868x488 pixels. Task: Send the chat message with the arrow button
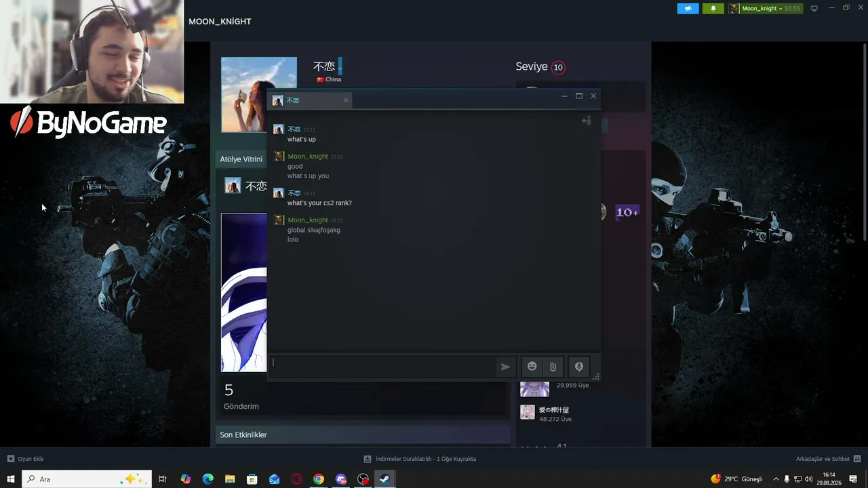click(505, 367)
